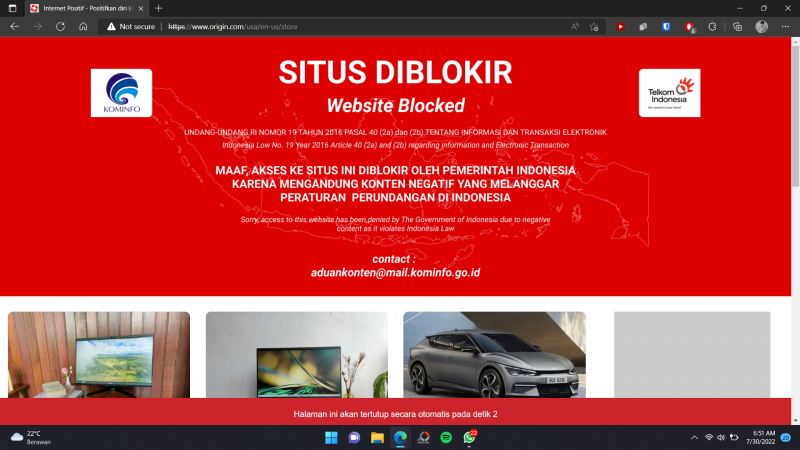Open the Windows Start menu
This screenshot has width=800, height=450.
(331, 437)
